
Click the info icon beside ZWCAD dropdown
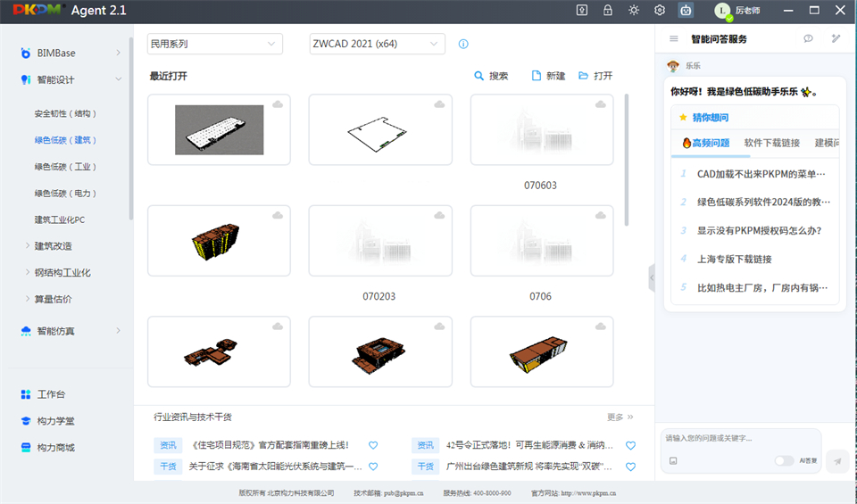pos(463,44)
